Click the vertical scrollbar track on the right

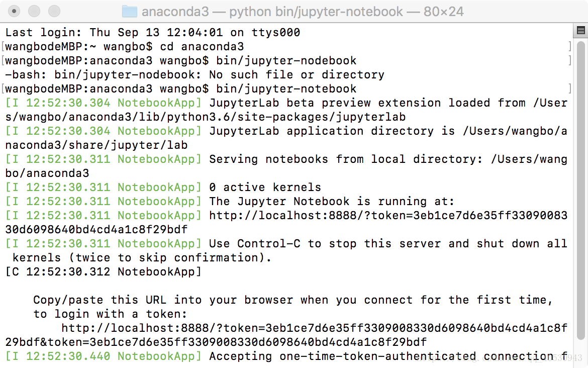pos(580,201)
